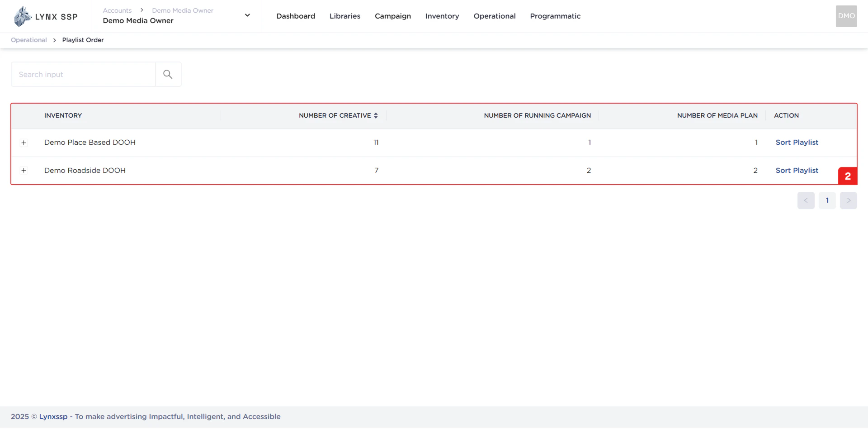Screen dimensions: 868x429
Task: Select page 1 in pagination
Action: [827, 200]
